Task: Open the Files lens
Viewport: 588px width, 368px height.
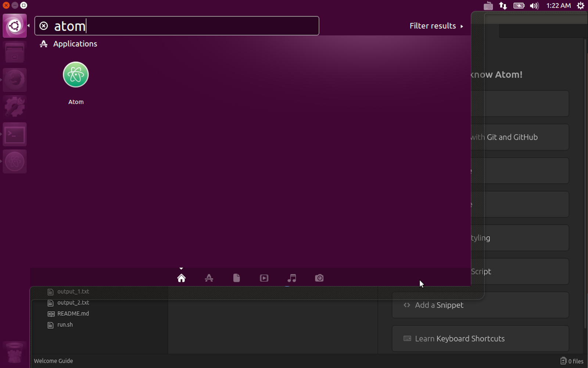Action: click(x=236, y=278)
